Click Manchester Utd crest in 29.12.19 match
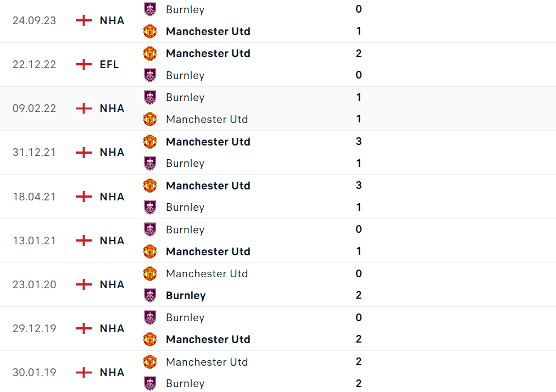The height and width of the screenshot is (392, 556). pyautogui.click(x=150, y=339)
